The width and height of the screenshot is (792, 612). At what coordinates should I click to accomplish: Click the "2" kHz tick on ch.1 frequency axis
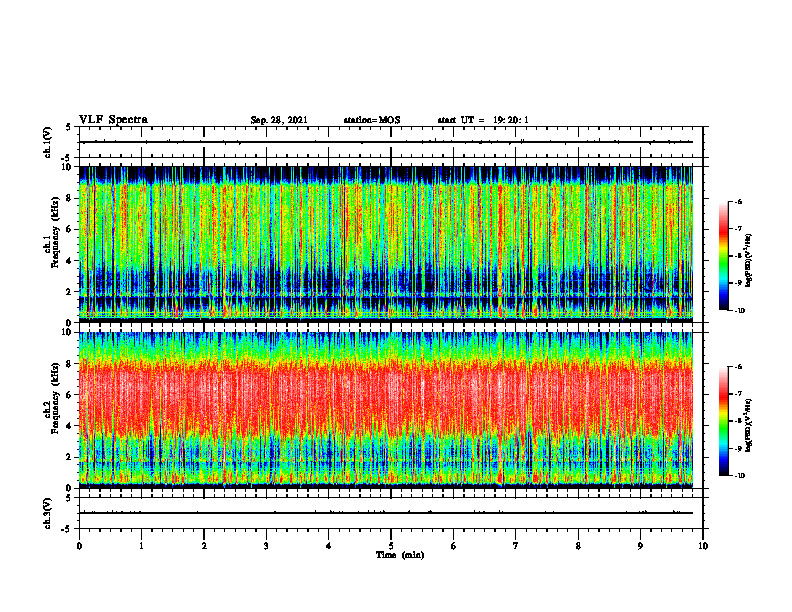coord(70,292)
